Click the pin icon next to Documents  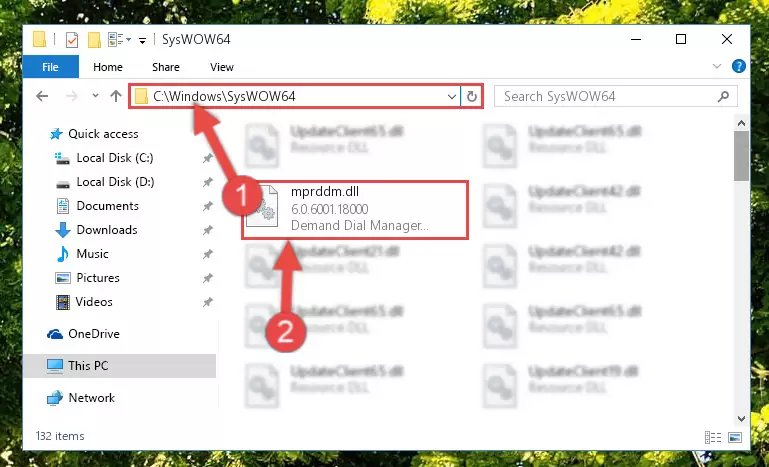208,206
